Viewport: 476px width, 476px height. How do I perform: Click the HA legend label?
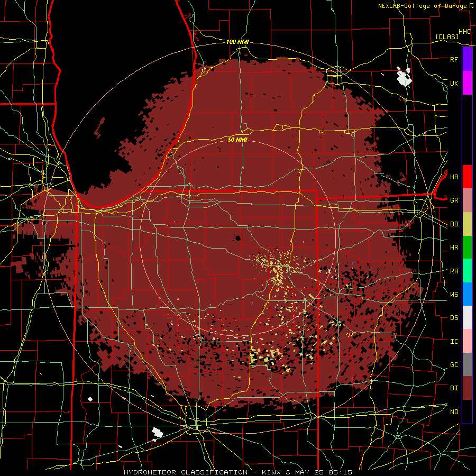tap(454, 177)
